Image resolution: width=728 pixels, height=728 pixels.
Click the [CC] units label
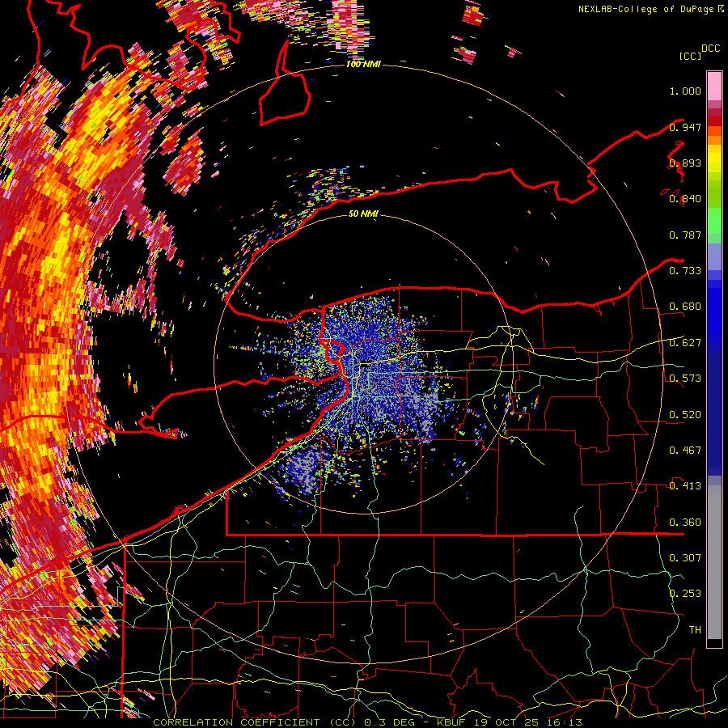[690, 56]
